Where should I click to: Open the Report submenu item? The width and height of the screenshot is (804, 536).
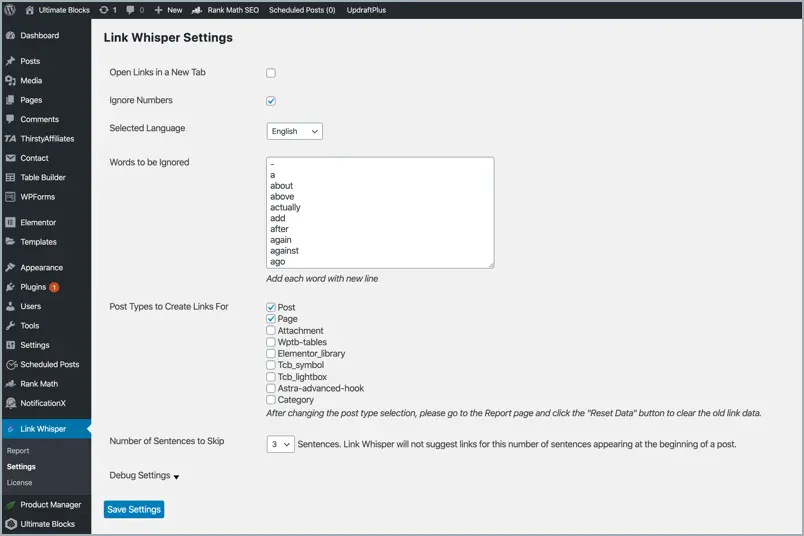point(18,450)
